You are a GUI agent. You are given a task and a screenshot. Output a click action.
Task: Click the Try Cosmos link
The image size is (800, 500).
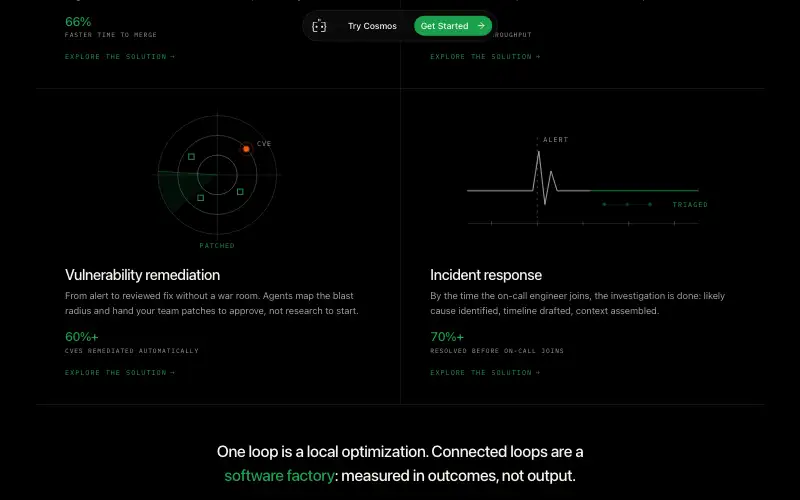[x=372, y=26]
